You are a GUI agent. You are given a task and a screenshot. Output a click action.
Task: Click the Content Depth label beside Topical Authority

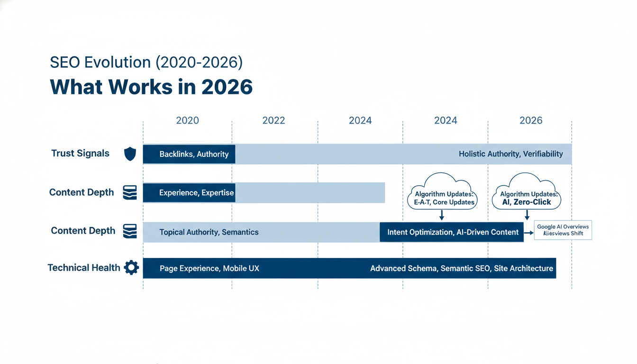pyautogui.click(x=83, y=231)
